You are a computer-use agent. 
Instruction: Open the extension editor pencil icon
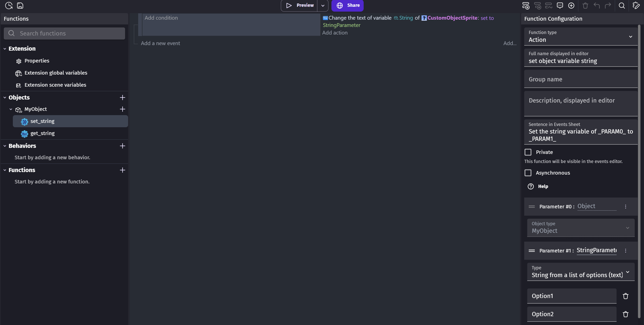pyautogui.click(x=636, y=5)
